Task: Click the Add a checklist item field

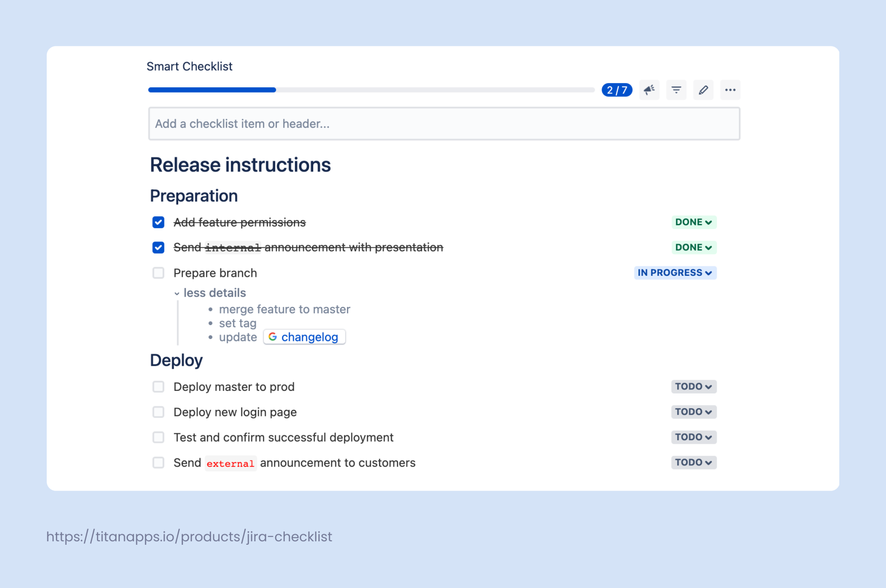Action: [x=444, y=124]
